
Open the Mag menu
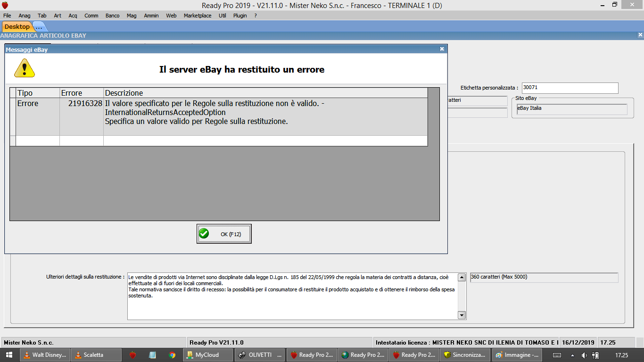(x=132, y=16)
